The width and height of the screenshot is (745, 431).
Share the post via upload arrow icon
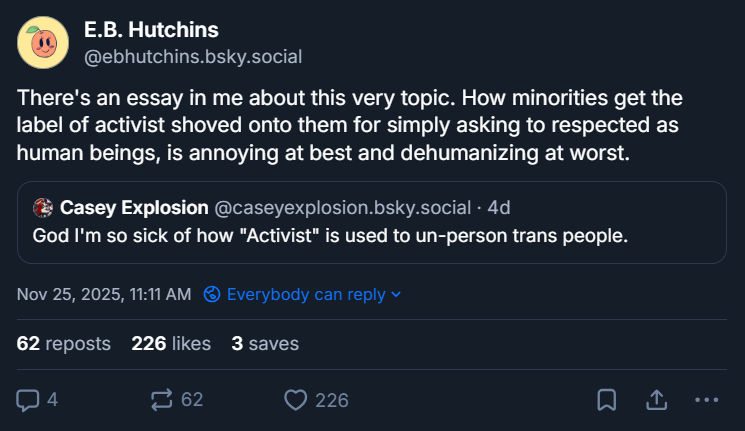click(x=657, y=400)
